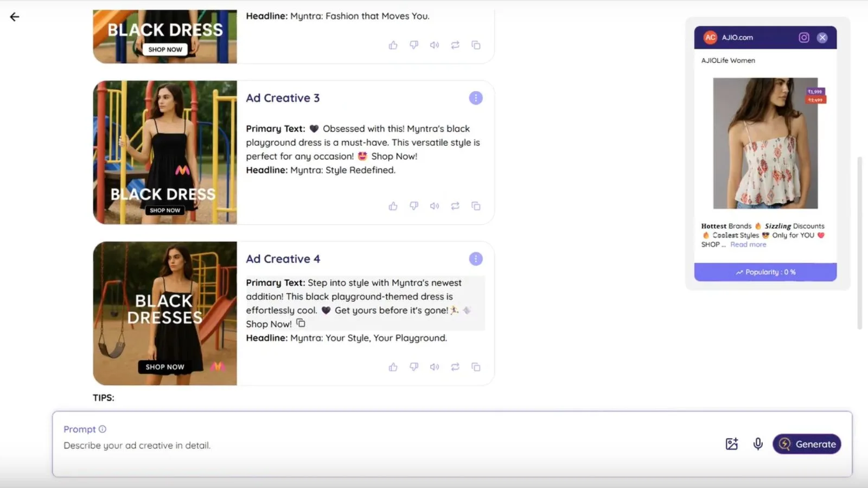Copy the Fashion that Moves You ad
The image size is (868, 488).
coord(476,45)
